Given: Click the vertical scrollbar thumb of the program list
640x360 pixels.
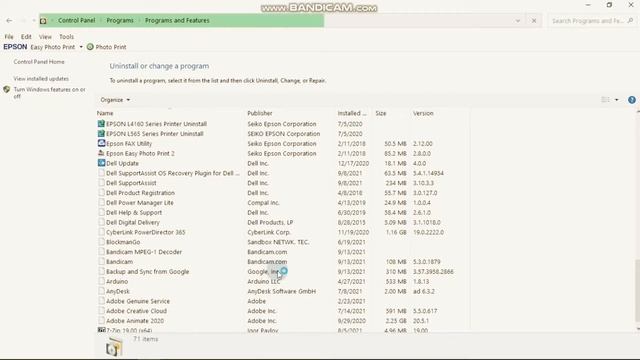Looking at the screenshot, I should tap(637, 290).
